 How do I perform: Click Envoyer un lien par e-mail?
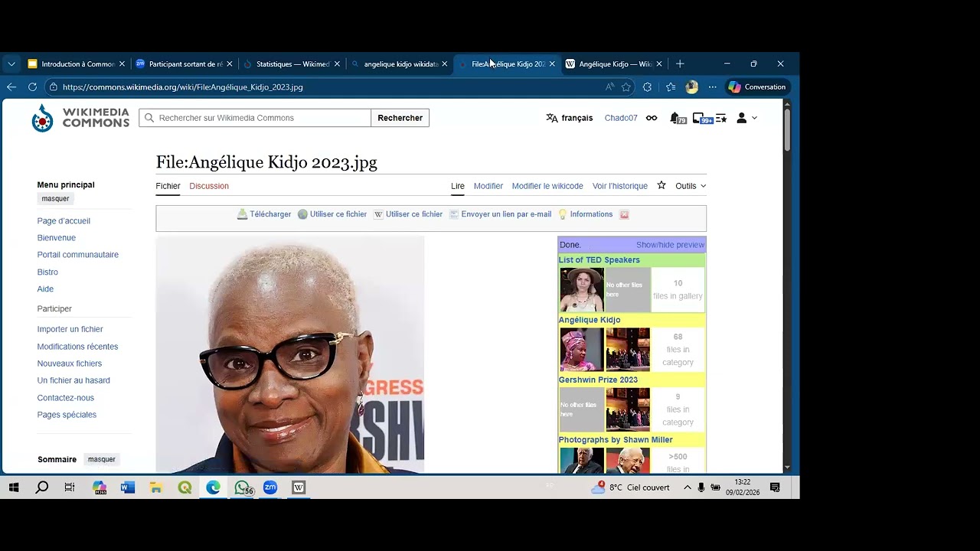(x=500, y=214)
